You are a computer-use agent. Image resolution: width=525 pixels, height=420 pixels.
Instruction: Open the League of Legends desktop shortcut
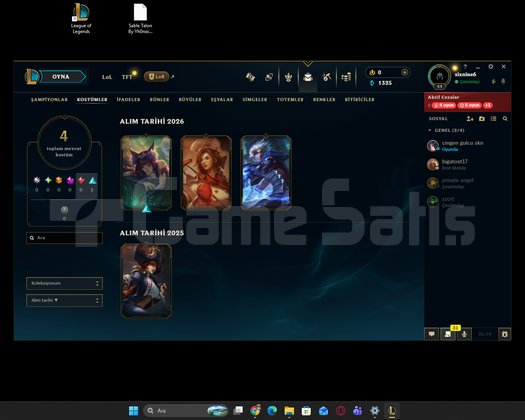(x=81, y=18)
